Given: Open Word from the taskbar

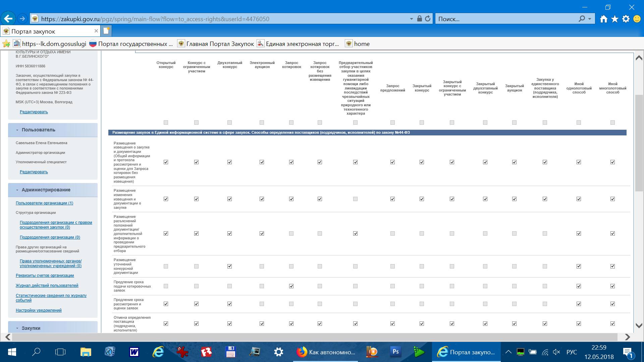Looking at the screenshot, I should (134, 352).
